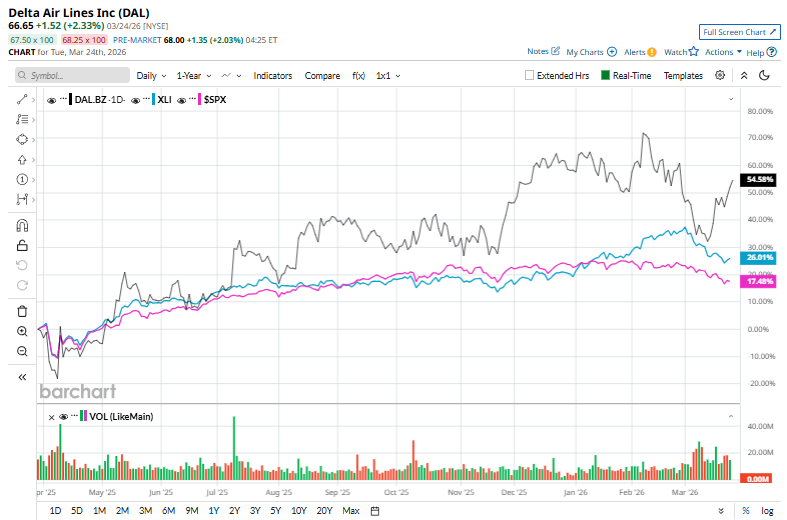Delete drawings with the trash icon
Viewport: 787px width, 520px height.
22,311
